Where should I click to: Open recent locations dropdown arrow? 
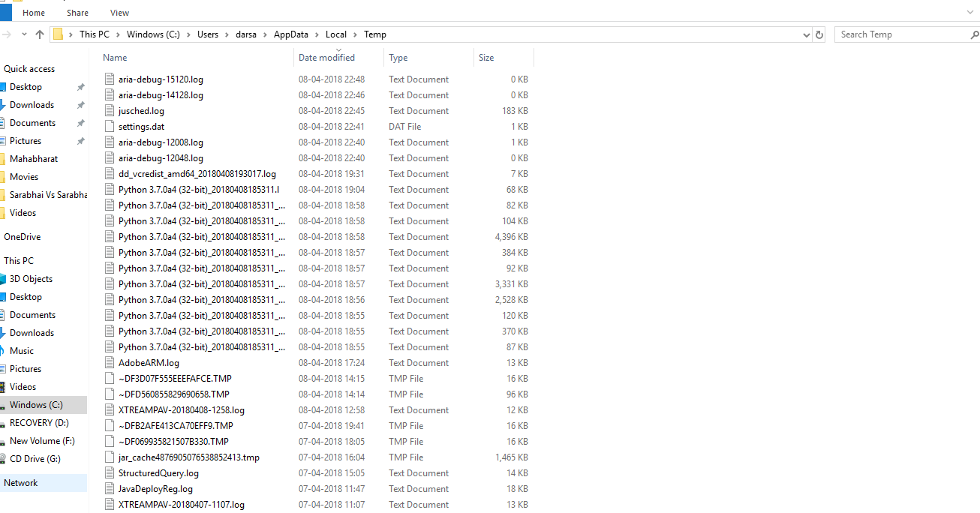(25, 34)
